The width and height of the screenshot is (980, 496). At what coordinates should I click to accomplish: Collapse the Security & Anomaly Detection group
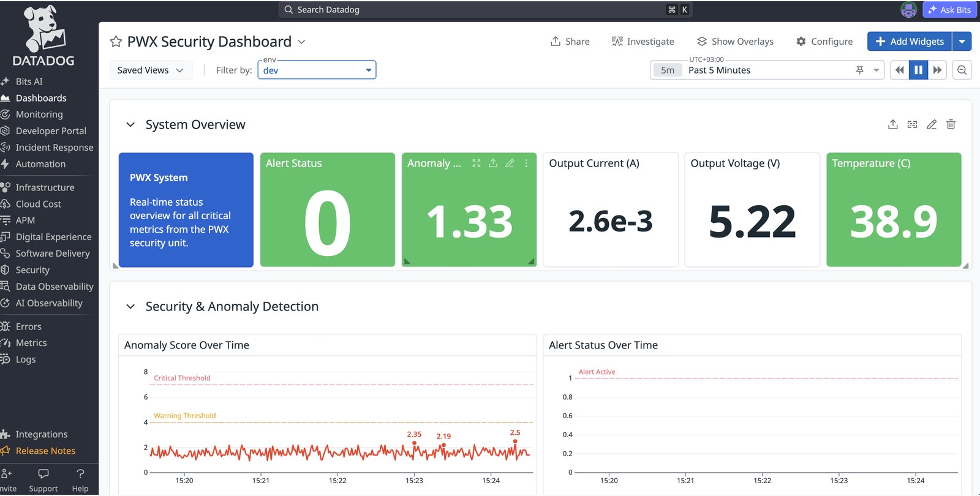[x=130, y=307]
